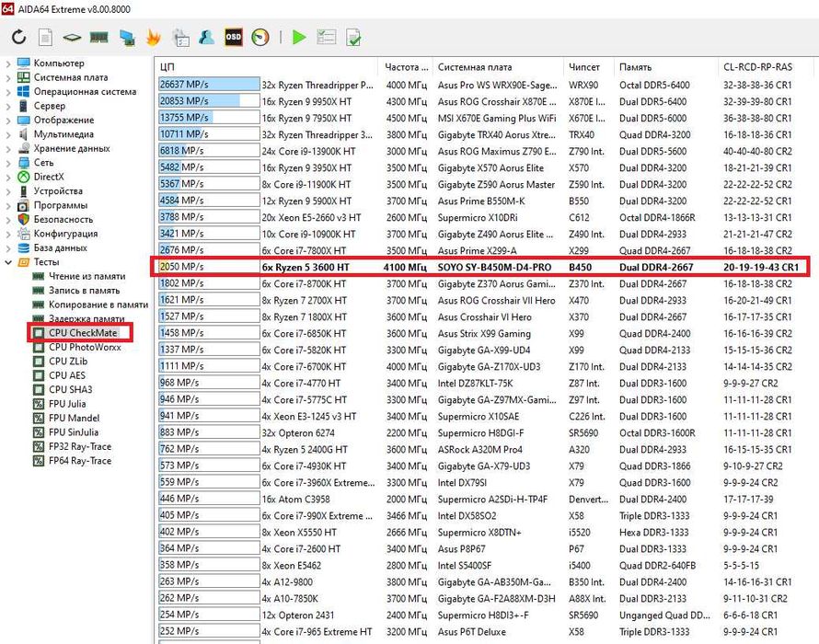Open the OSD panel icon
The width and height of the screenshot is (819, 644).
click(x=234, y=37)
